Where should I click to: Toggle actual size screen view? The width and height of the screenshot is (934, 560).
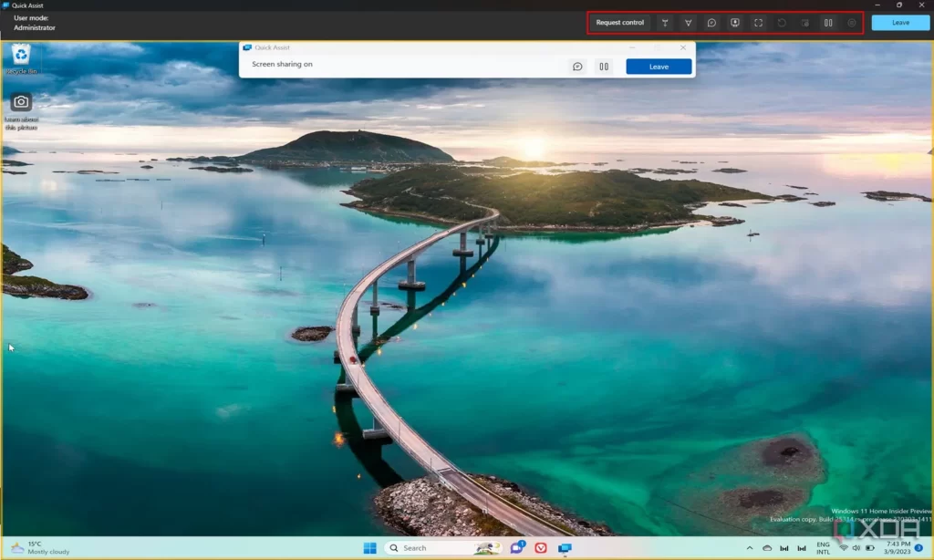[758, 23]
